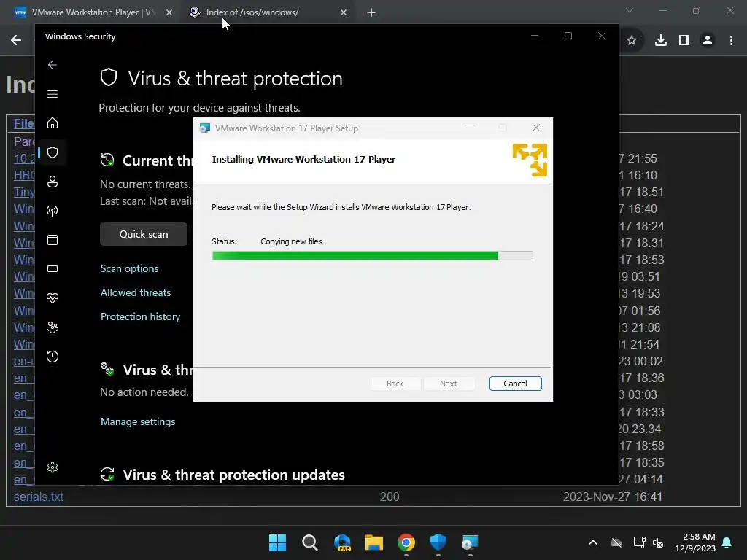Open Account protection sidebar icon

(x=53, y=182)
